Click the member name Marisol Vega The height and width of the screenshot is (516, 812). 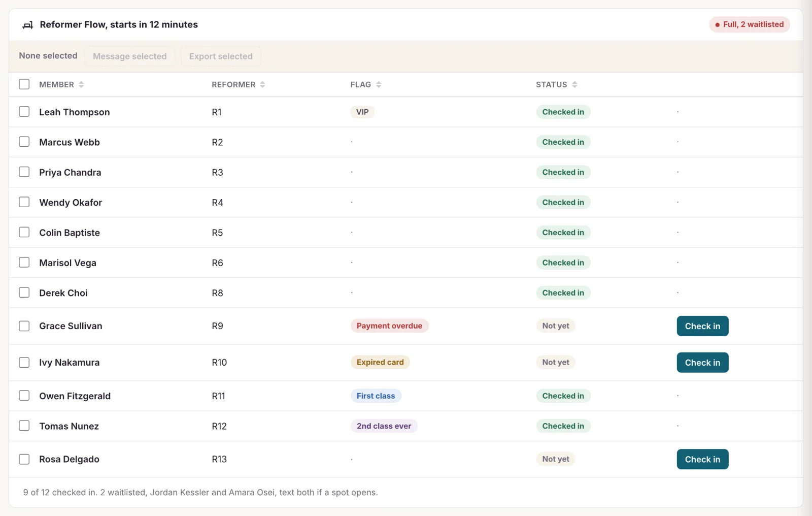click(67, 263)
